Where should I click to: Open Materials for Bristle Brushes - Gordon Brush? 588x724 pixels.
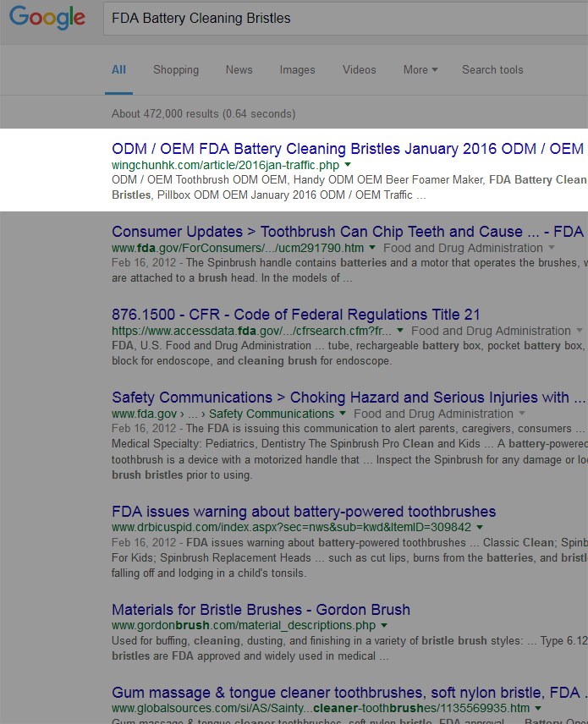point(261,610)
